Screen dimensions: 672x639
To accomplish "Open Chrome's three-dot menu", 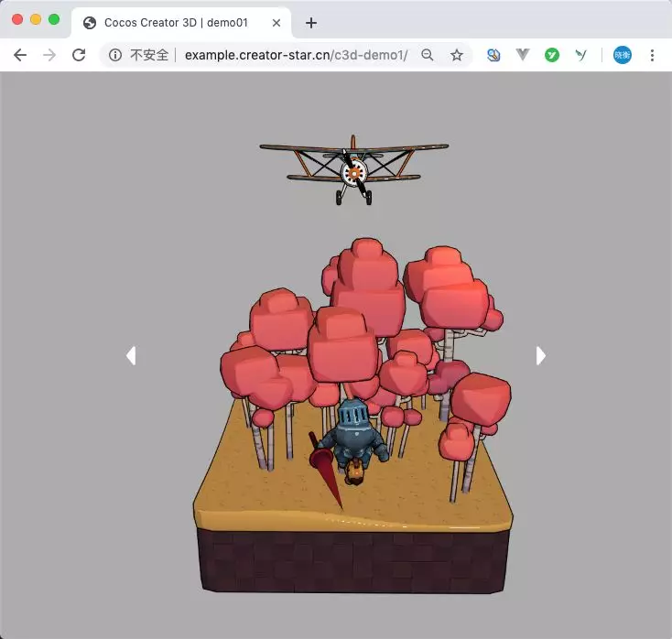I will click(x=652, y=55).
